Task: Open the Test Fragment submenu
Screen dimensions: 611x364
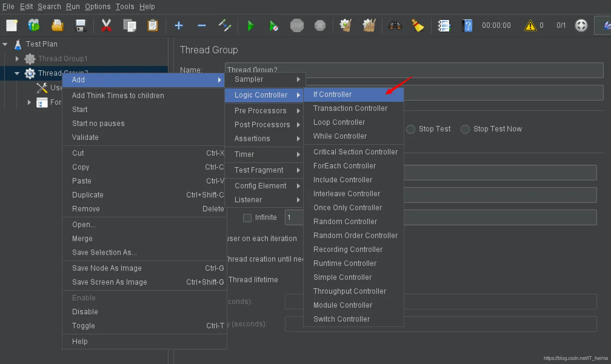Action: [265, 170]
